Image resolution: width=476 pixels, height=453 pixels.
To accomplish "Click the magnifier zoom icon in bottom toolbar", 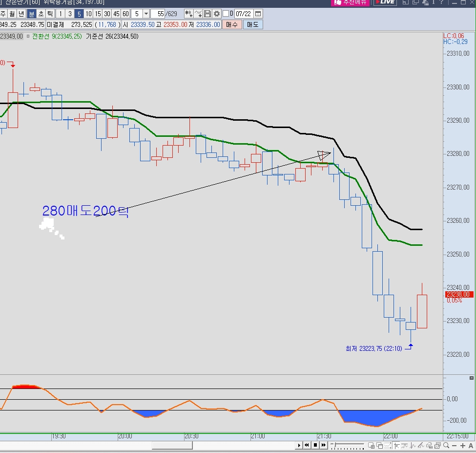I will 446,445.
